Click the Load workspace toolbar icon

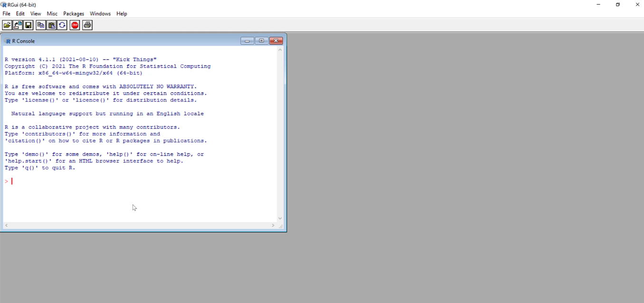pos(18,25)
